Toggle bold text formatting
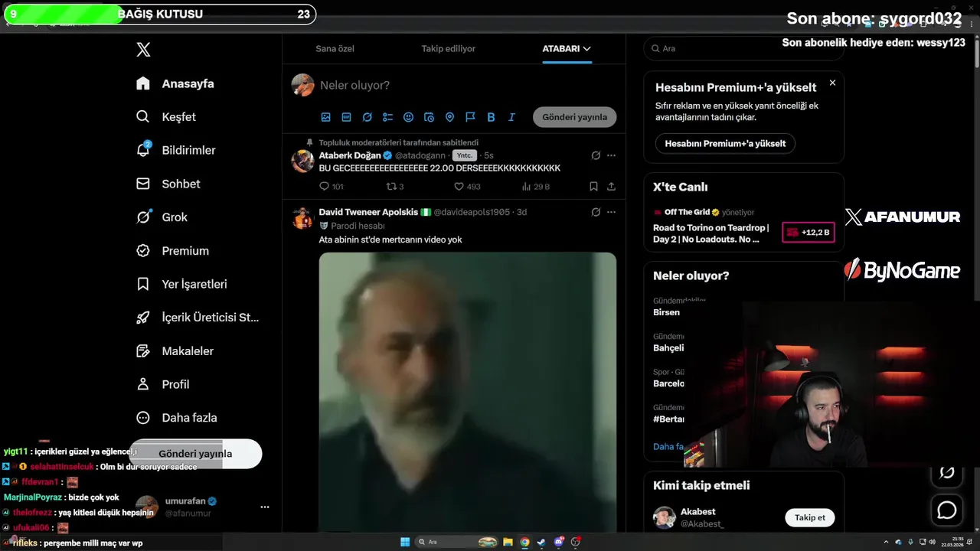980x551 pixels. [x=491, y=117]
